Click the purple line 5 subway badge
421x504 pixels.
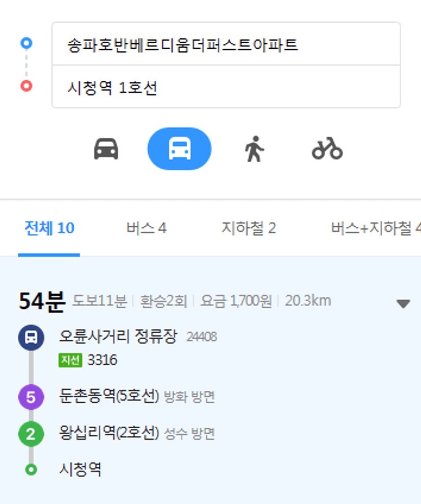tap(31, 397)
